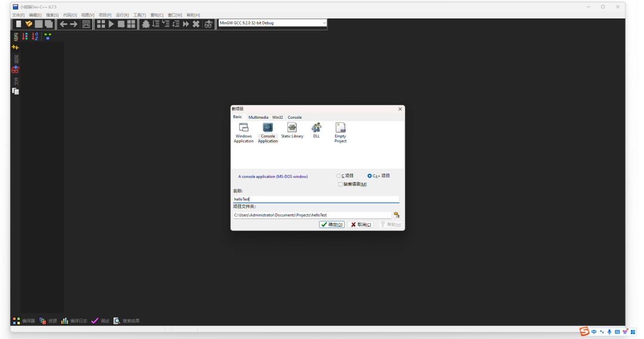Click the keyboard icon in IME bar
Viewport: 644px width, 339px height.
click(617, 332)
